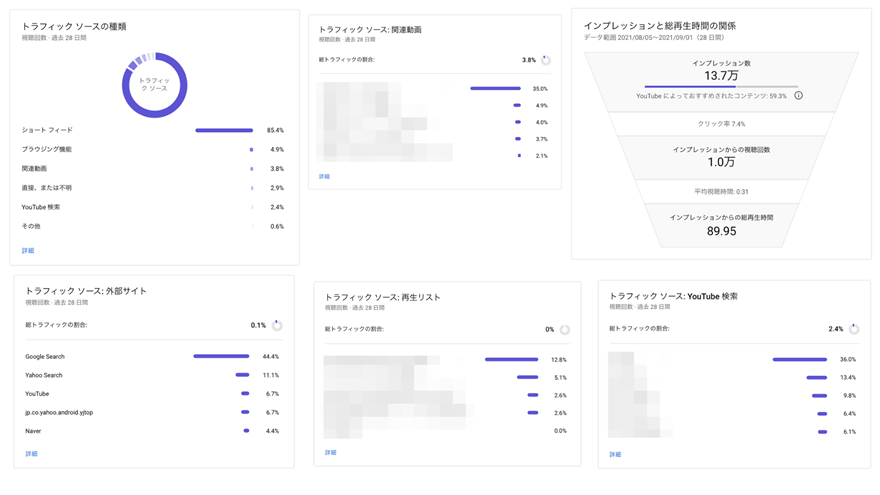Open 詳細 link in YouTube 検索 card
880x495 pixels.
pyautogui.click(x=615, y=455)
